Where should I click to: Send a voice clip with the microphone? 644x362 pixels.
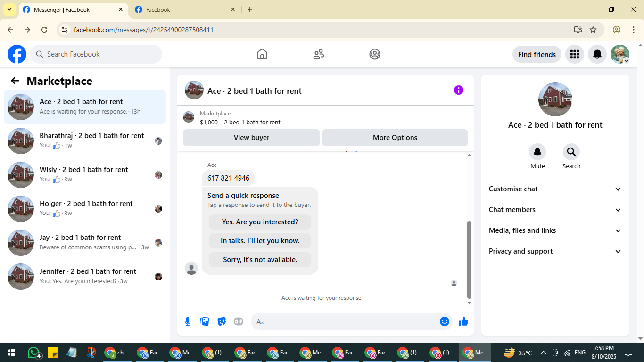pyautogui.click(x=188, y=321)
